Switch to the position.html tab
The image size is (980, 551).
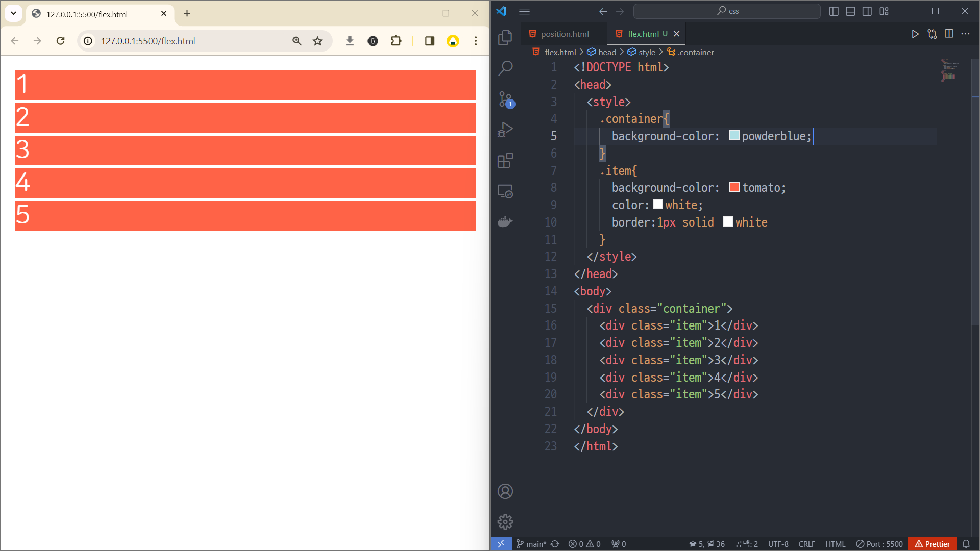pyautogui.click(x=564, y=34)
